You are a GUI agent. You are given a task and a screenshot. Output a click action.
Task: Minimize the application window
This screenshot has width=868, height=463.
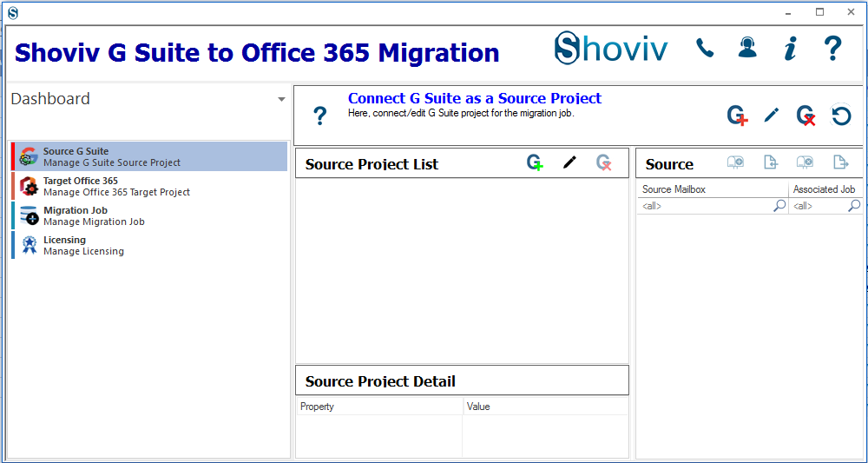tap(789, 12)
